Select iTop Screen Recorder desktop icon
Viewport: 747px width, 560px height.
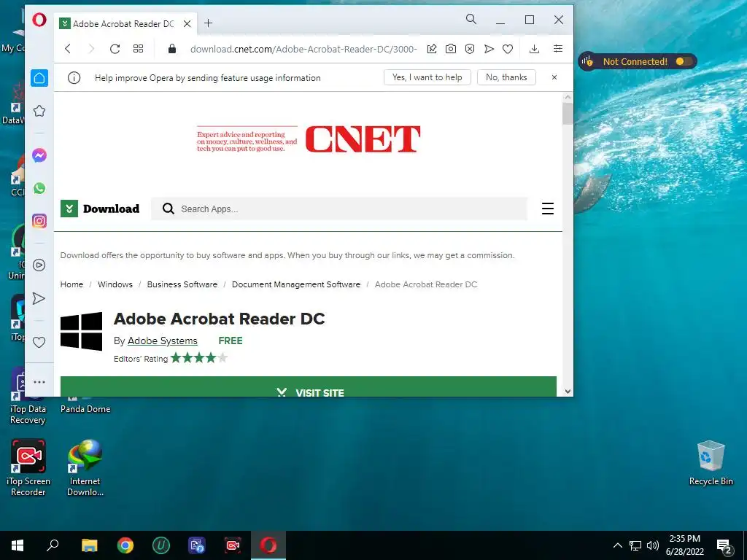[28, 467]
